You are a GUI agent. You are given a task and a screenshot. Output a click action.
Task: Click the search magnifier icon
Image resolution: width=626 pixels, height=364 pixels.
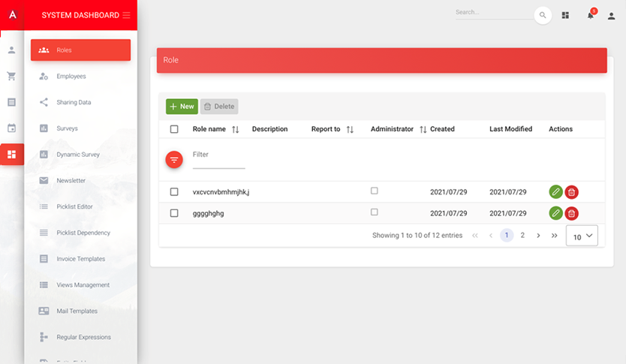pos(543,15)
